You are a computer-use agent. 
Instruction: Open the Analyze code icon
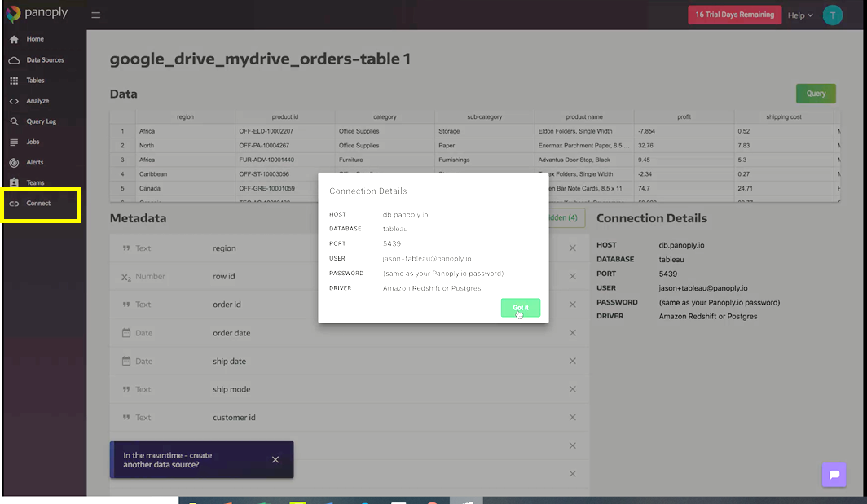[x=14, y=101]
